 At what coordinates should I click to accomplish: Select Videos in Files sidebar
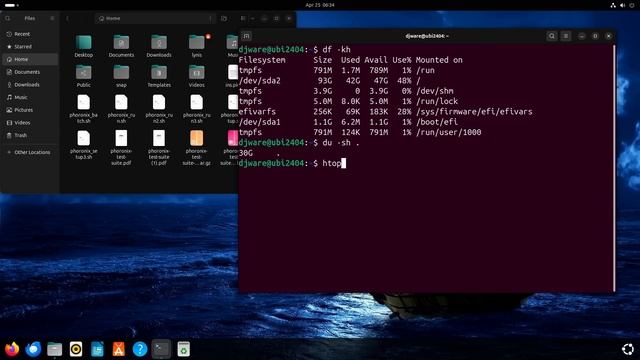click(30, 122)
